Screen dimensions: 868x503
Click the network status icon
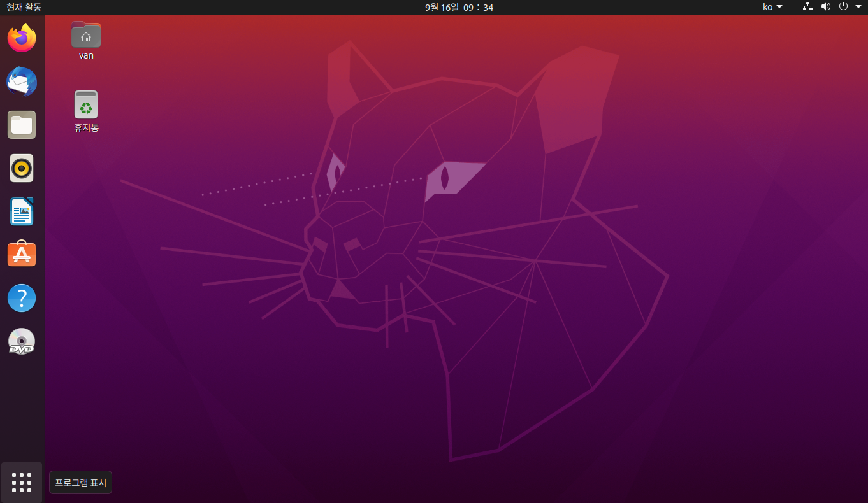pos(808,7)
